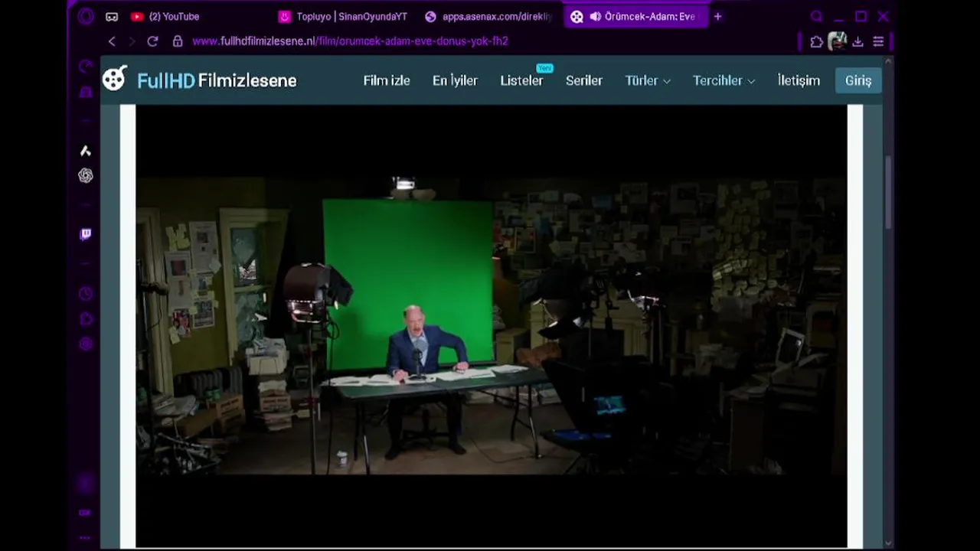Click the scrollbar down arrow
Image resolution: width=980 pixels, height=551 pixels.
[x=888, y=543]
